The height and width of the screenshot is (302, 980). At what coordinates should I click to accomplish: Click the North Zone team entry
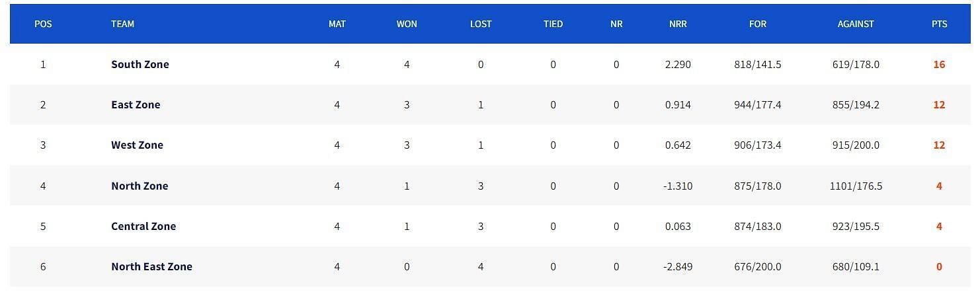click(140, 186)
